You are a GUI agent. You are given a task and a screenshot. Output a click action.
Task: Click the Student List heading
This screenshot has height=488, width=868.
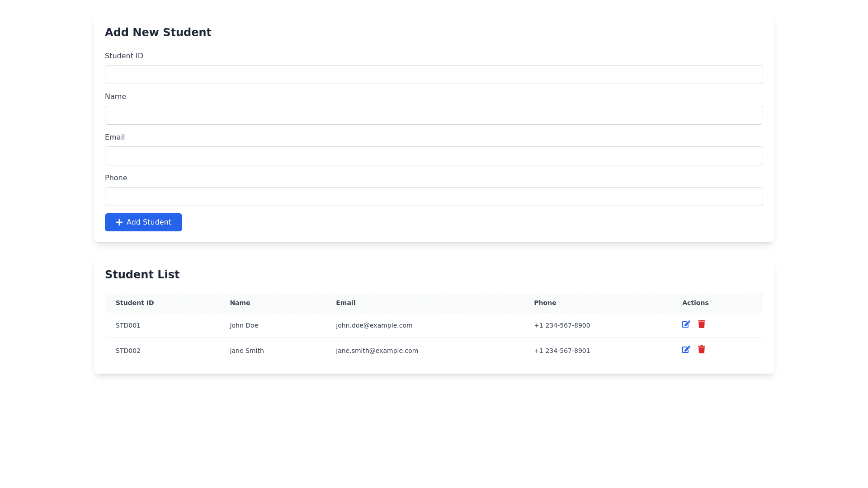click(x=142, y=275)
